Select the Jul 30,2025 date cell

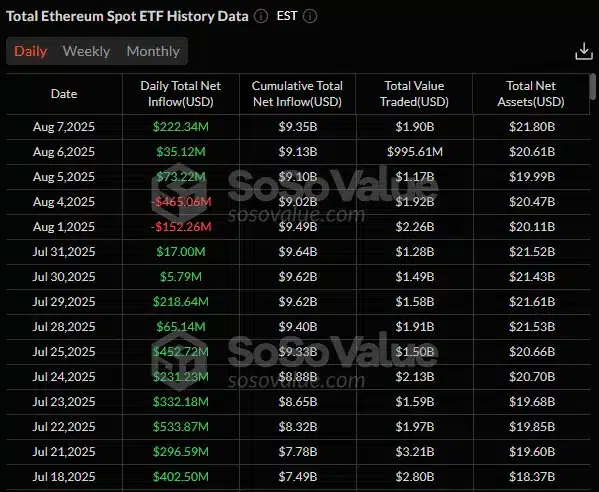coord(64,277)
